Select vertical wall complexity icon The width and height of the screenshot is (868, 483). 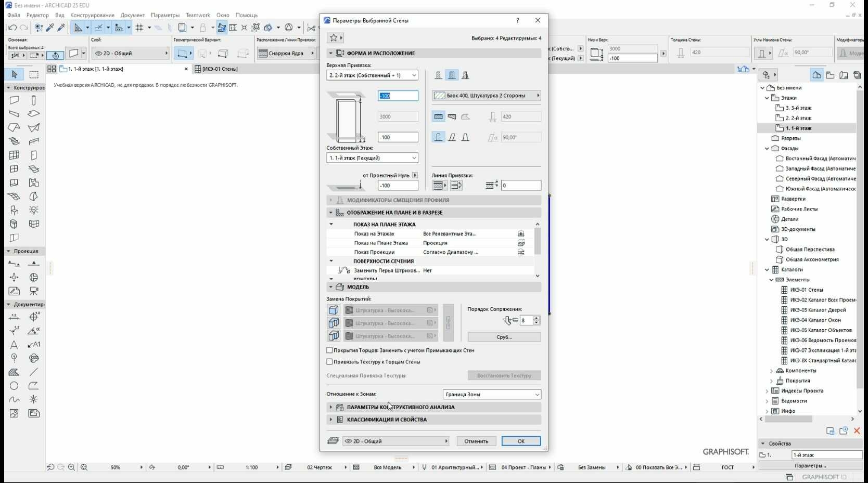click(439, 137)
